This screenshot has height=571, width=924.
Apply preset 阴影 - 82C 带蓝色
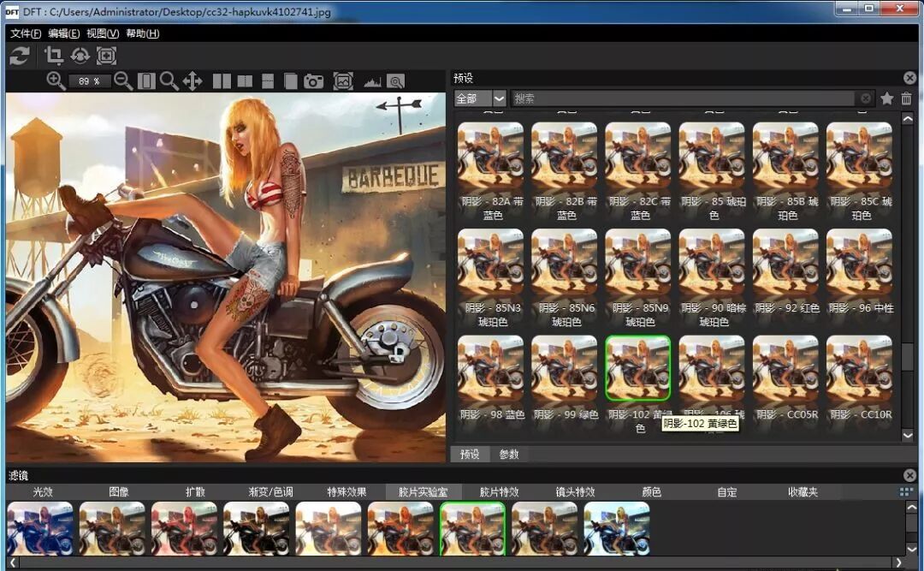click(x=637, y=155)
